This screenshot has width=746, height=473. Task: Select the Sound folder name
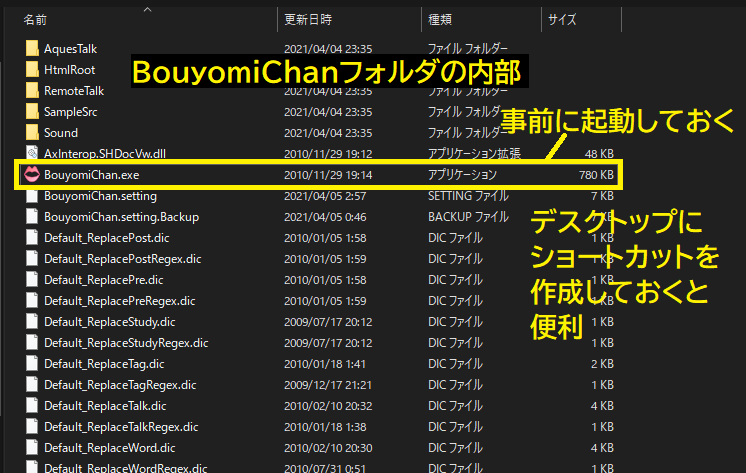[x=61, y=132]
